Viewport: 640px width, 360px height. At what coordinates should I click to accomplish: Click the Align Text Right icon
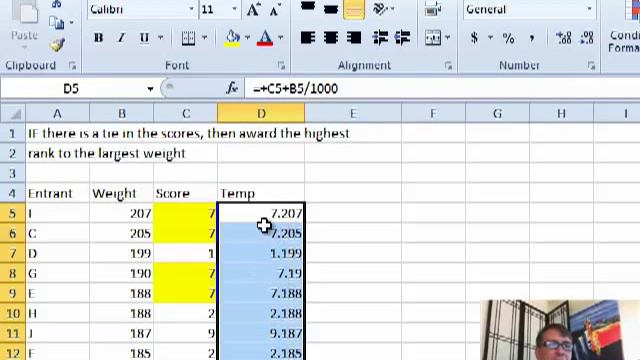pos(354,38)
